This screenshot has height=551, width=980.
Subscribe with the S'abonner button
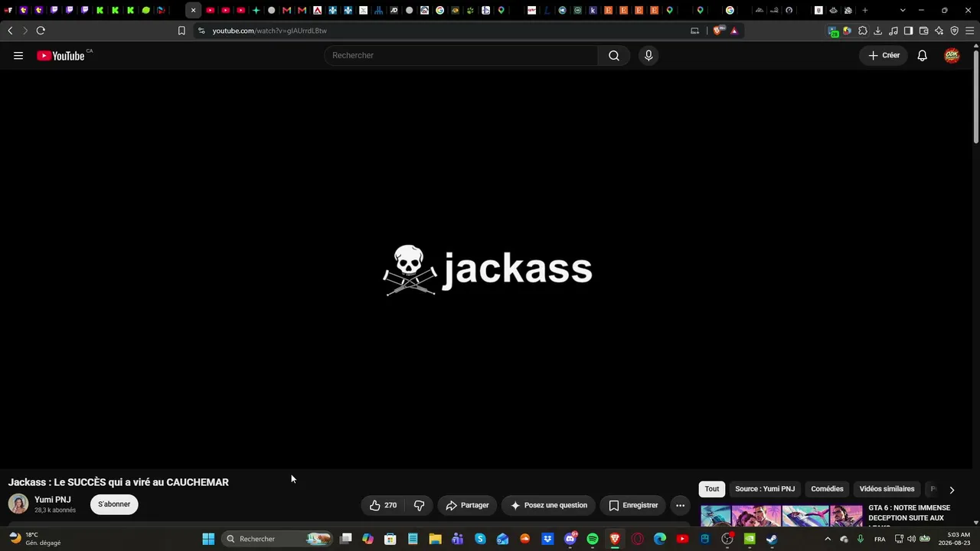point(114,504)
